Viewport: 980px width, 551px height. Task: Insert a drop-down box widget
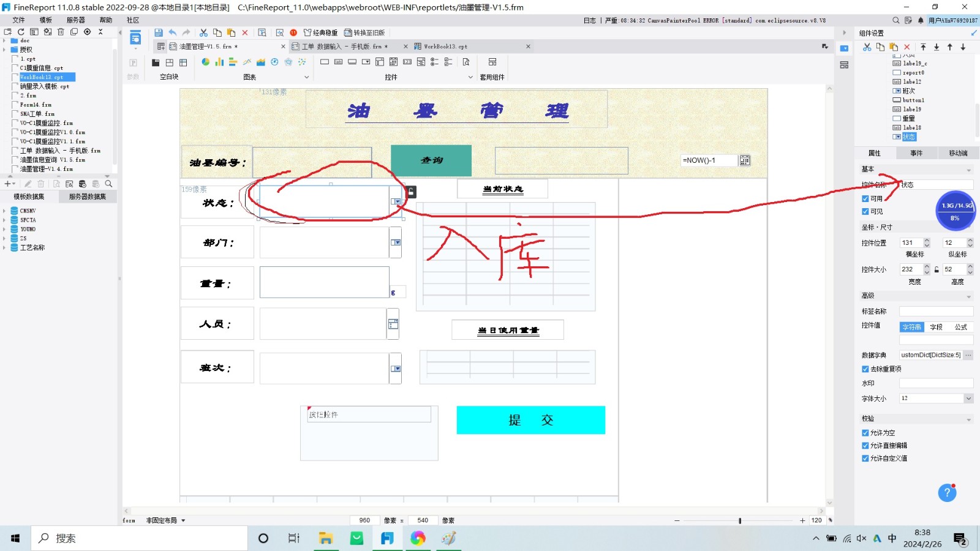point(366,62)
